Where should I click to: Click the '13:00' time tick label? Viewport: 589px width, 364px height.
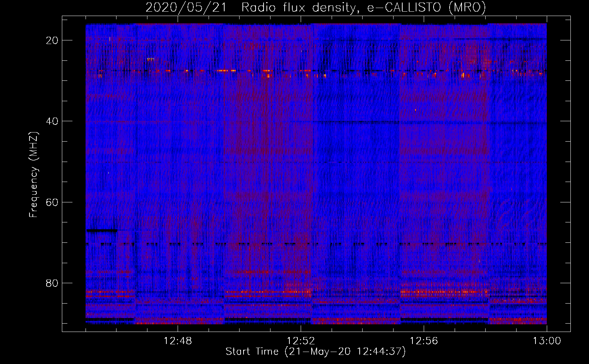(x=547, y=341)
